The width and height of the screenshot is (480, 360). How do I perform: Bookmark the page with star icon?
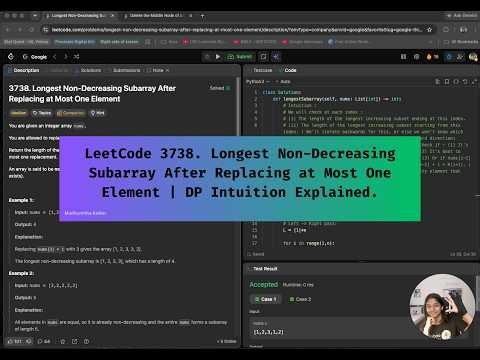pyautogui.click(x=429, y=30)
